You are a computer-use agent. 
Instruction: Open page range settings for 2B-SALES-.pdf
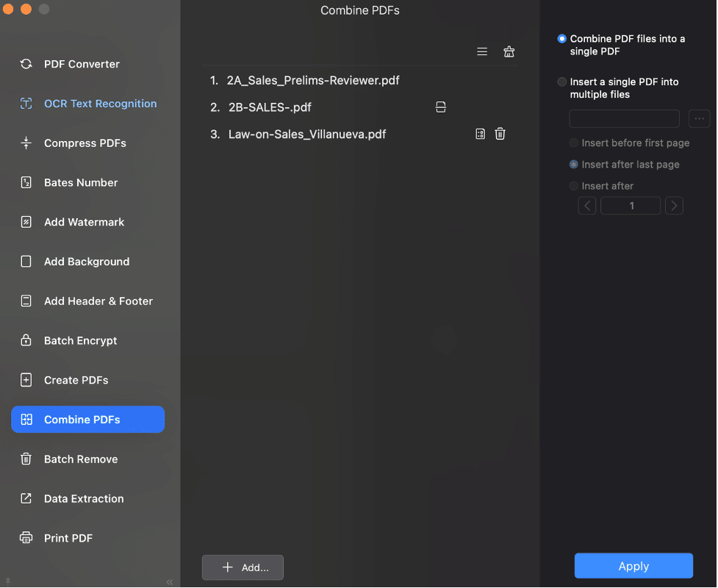tap(441, 107)
